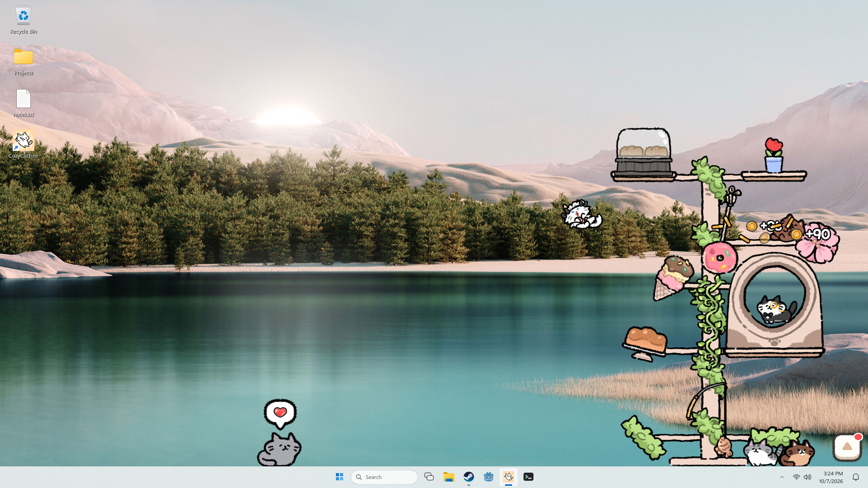The width and height of the screenshot is (868, 488).
Task: Open Steam from the taskbar
Action: click(469, 477)
